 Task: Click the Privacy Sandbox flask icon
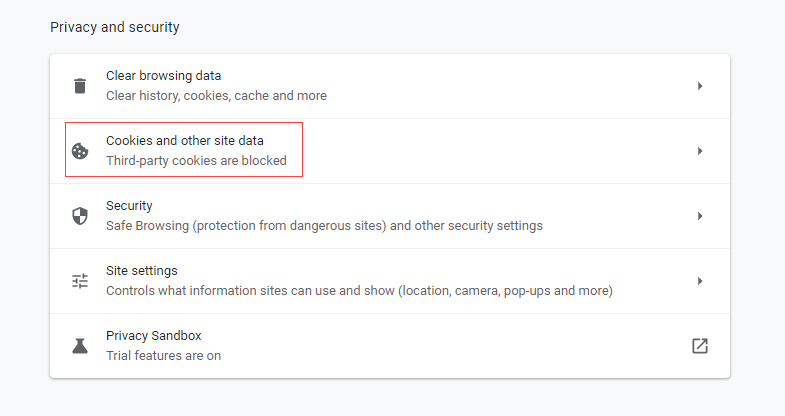[x=80, y=346]
